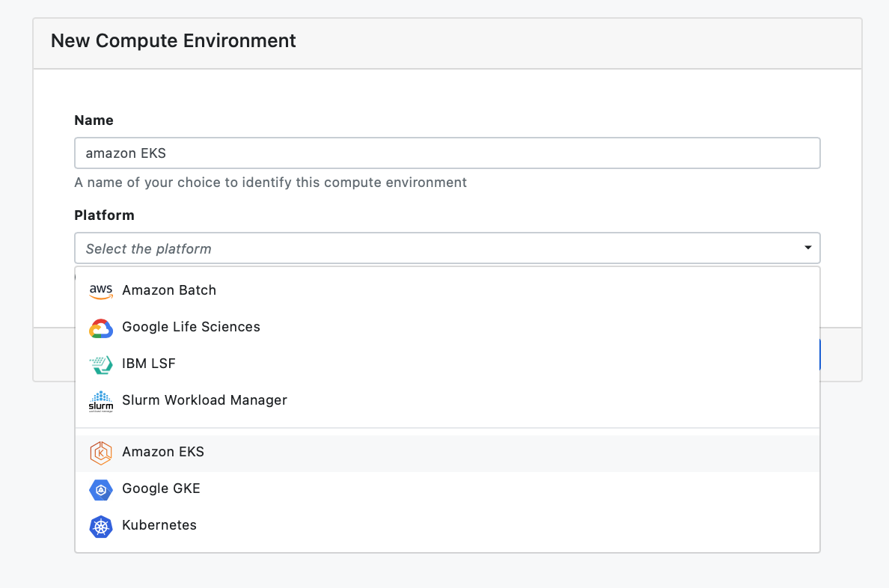The image size is (889, 588).
Task: Click the IBM LSF logo icon
Action: (x=100, y=364)
